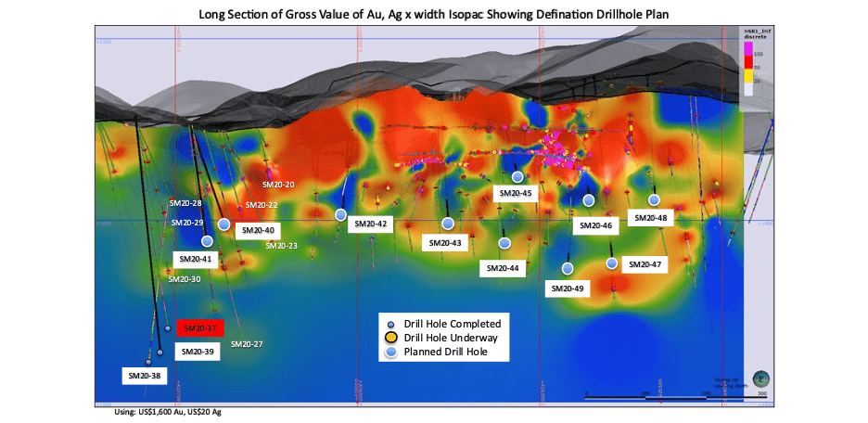The width and height of the screenshot is (868, 423).
Task: Click the SM20-44 label box
Action: [503, 268]
